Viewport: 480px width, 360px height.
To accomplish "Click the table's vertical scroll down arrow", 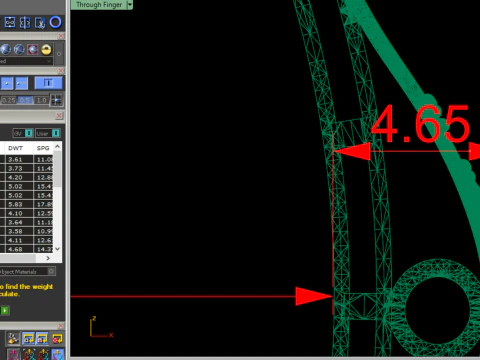I will 57,249.
